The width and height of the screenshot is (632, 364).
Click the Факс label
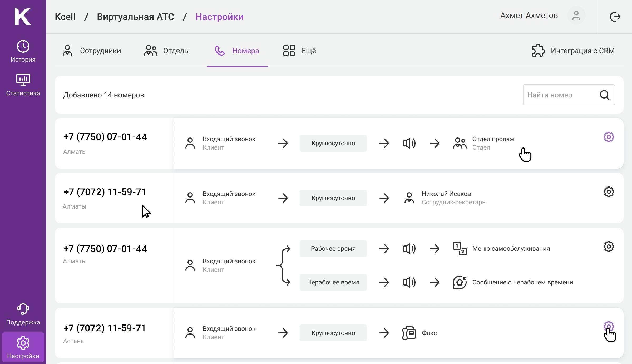pyautogui.click(x=429, y=333)
